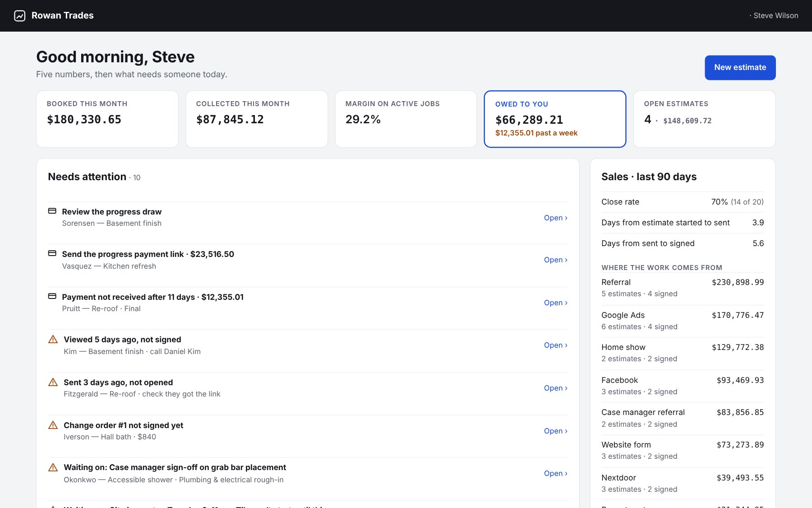Click the Facebook source row label
Viewport: 812px width, 508px height.
coord(619,380)
